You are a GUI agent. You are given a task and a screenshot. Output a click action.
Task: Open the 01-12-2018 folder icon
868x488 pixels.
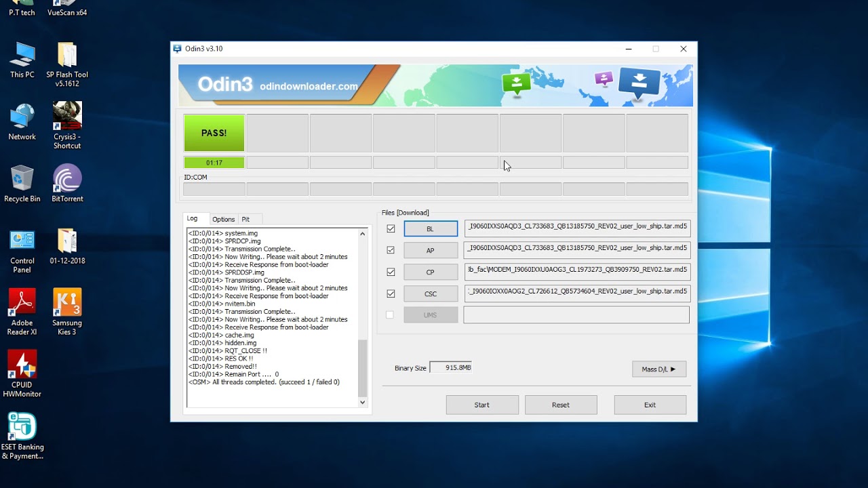67,247
